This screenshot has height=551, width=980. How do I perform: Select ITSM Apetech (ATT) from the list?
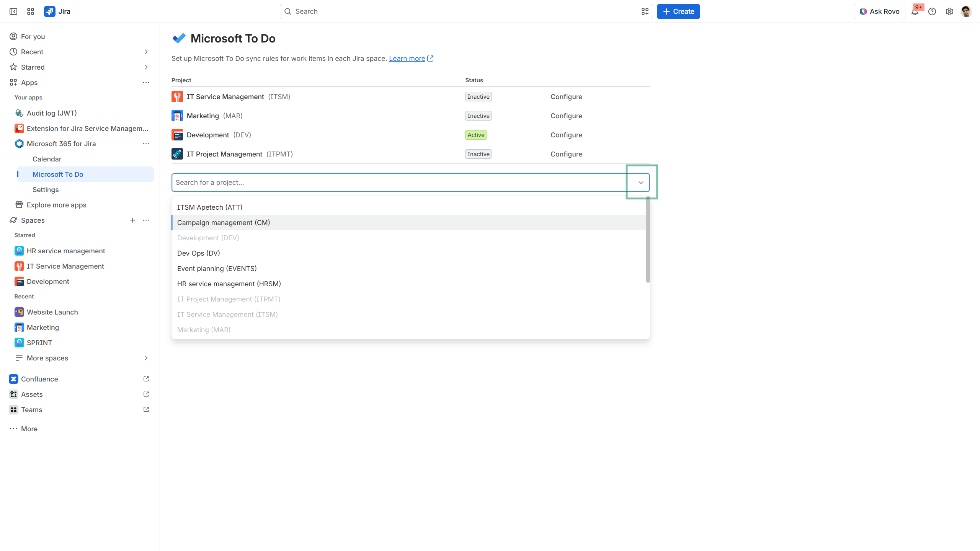[409, 207]
